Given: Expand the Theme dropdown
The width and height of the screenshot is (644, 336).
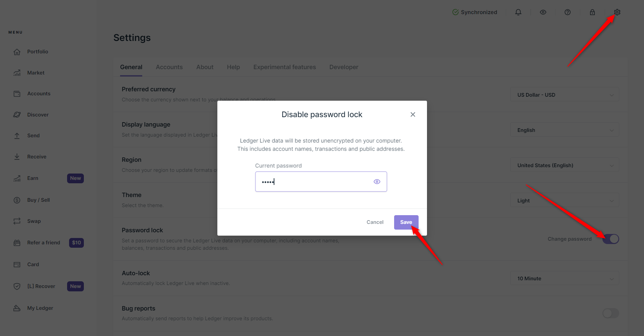Looking at the screenshot, I should pyautogui.click(x=565, y=200).
